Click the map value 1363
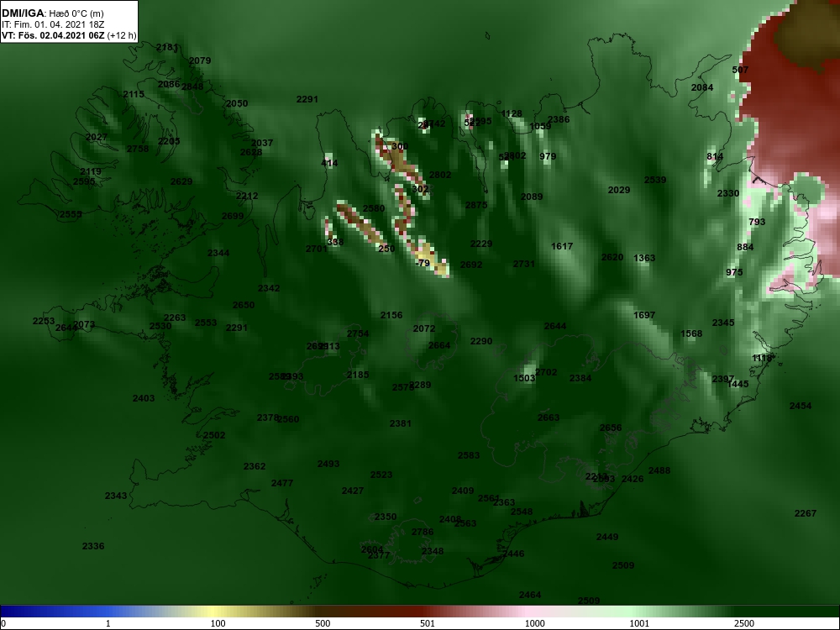The width and height of the screenshot is (840, 630). tap(644, 258)
